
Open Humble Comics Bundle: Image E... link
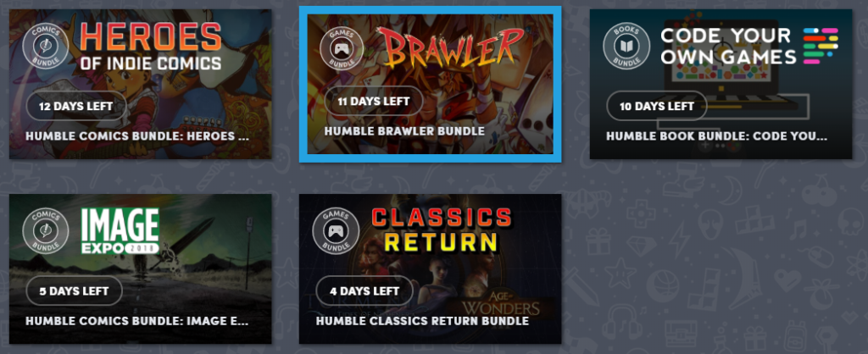click(137, 321)
